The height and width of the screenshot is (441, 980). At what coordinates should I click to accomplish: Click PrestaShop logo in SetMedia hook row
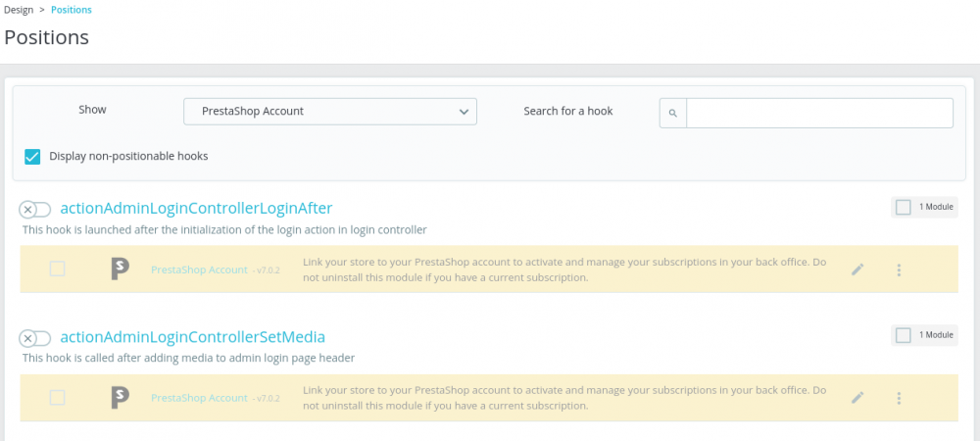click(120, 398)
